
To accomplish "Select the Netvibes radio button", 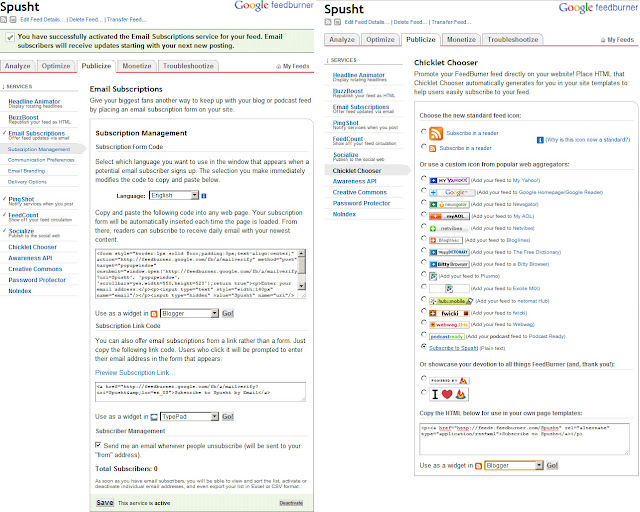I will tap(424, 226).
